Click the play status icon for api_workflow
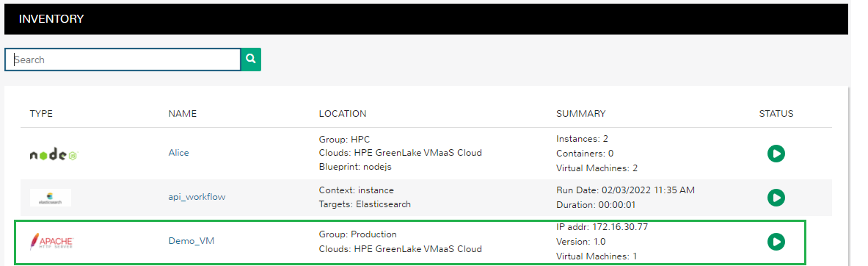 (x=776, y=198)
